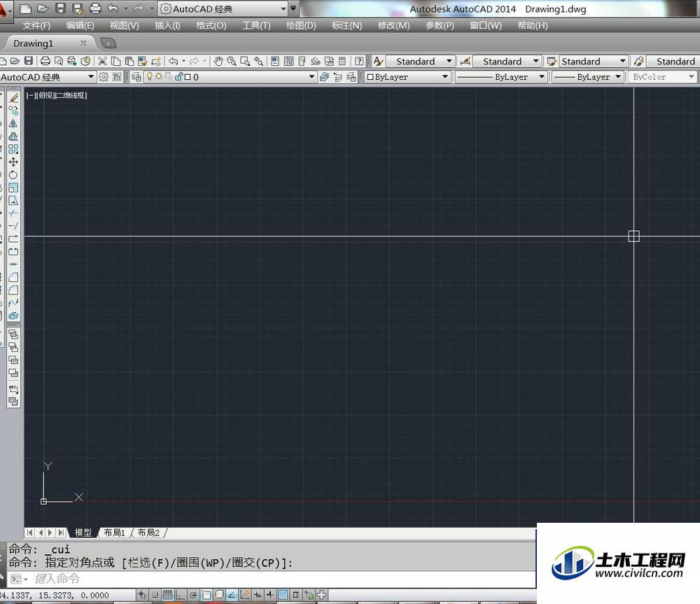Open the ByLayer color control dropdown
This screenshot has height=604, width=700.
(x=407, y=77)
